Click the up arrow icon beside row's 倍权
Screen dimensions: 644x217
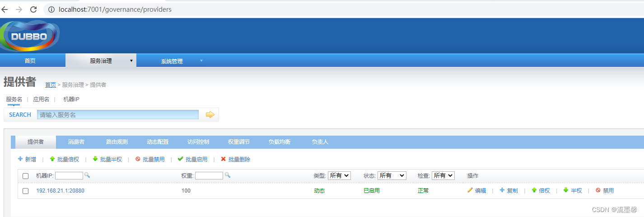(534, 190)
